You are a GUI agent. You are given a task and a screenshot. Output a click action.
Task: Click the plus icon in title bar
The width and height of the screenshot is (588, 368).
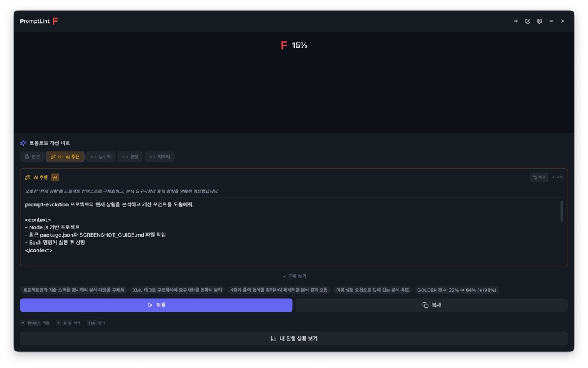point(516,22)
